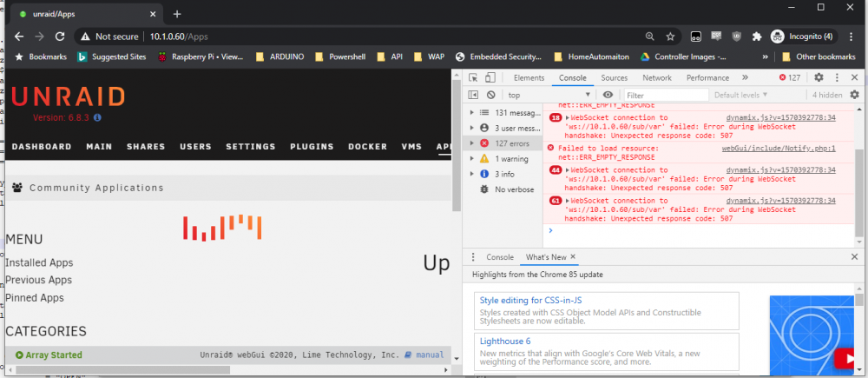Show more bookmarks chevron
868x378 pixels.
click(765, 56)
